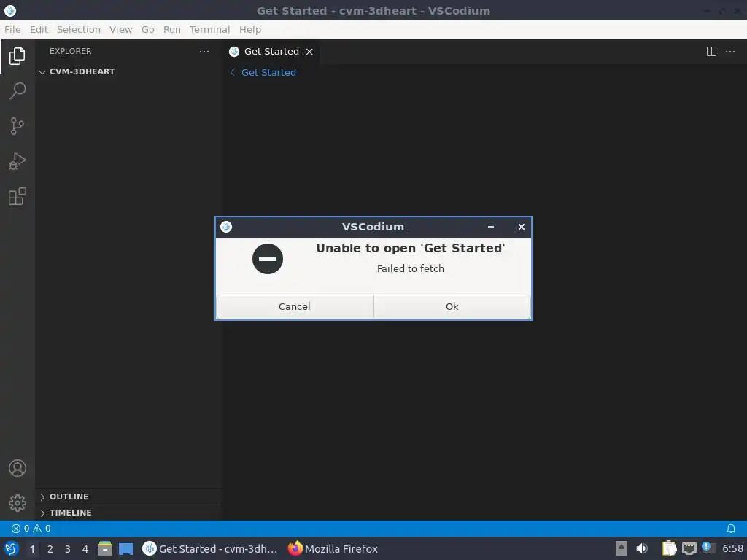Viewport: 747px width, 560px height.
Task: Click the Split Editor Right icon
Action: (711, 52)
